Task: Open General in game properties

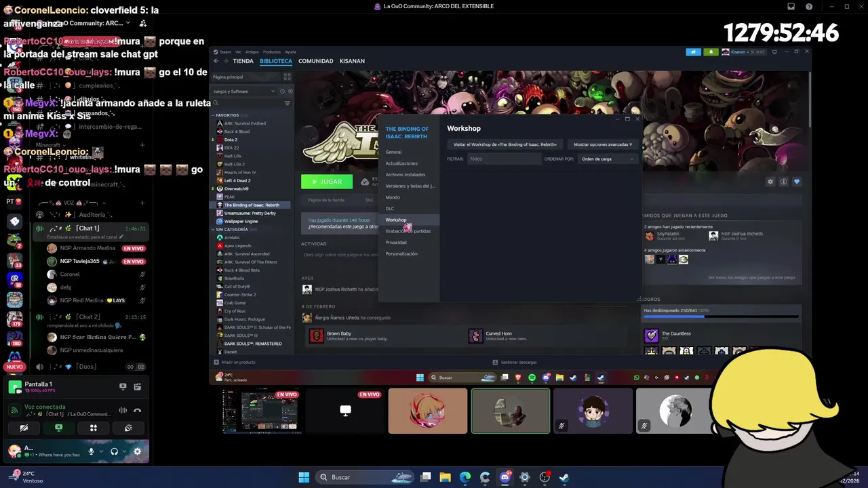Action: tap(393, 152)
